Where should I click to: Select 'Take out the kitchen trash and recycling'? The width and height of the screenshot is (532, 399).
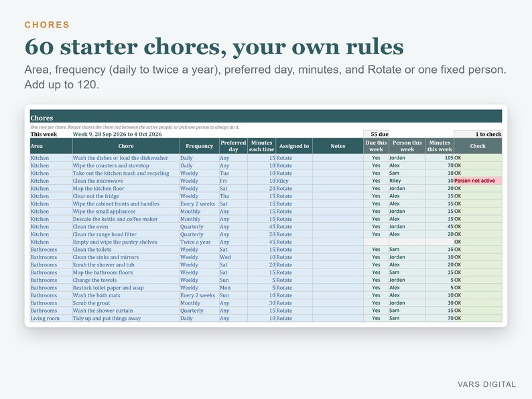tap(126, 173)
